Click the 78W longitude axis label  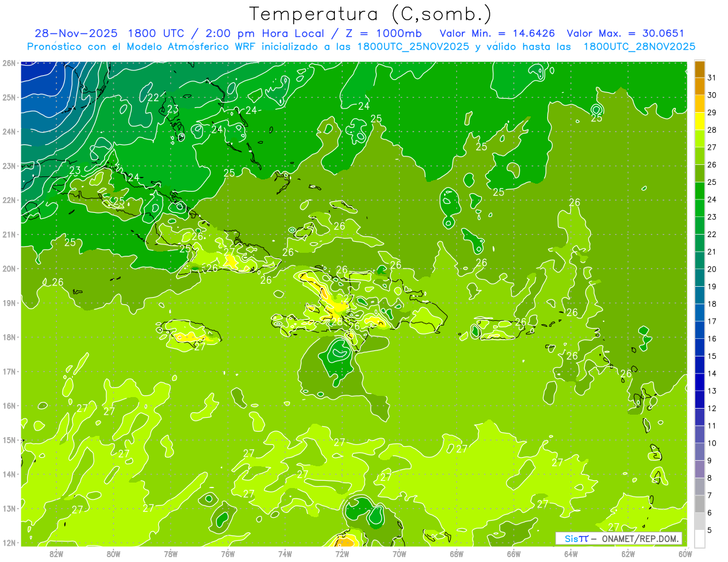click(x=170, y=554)
